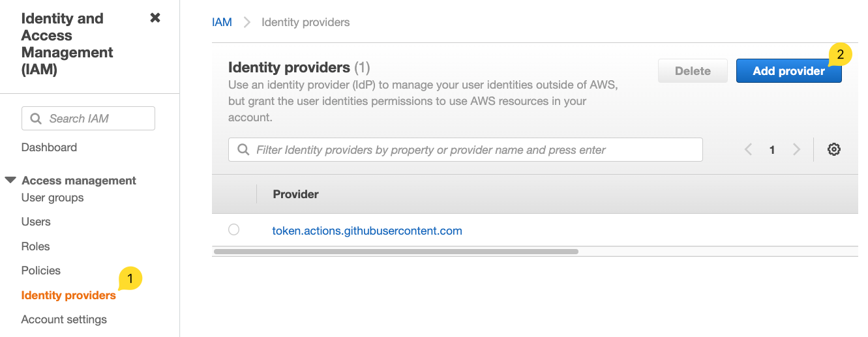Viewport: 868px width, 337px height.
Task: Click the search magnifier in Search IAM
Action: [36, 119]
